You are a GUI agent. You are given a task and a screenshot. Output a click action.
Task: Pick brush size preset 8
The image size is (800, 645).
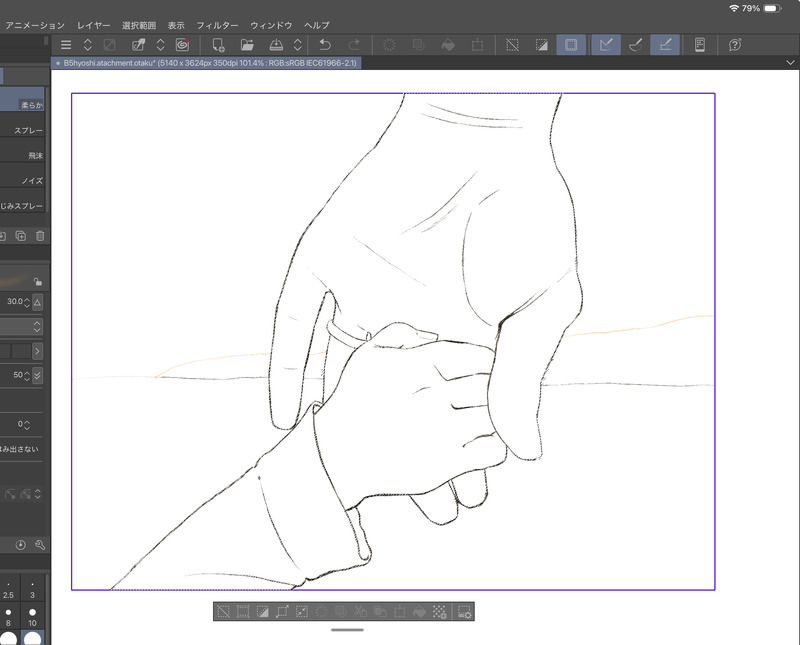pyautogui.click(x=8, y=616)
